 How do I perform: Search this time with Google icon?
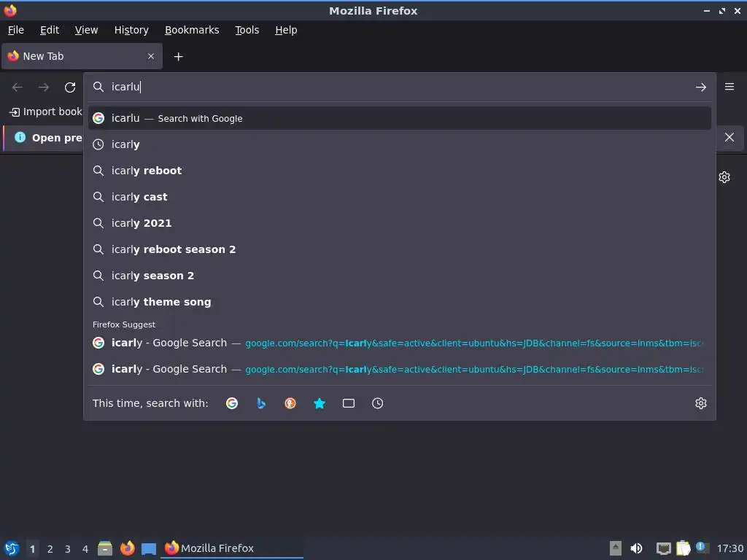pyautogui.click(x=232, y=403)
